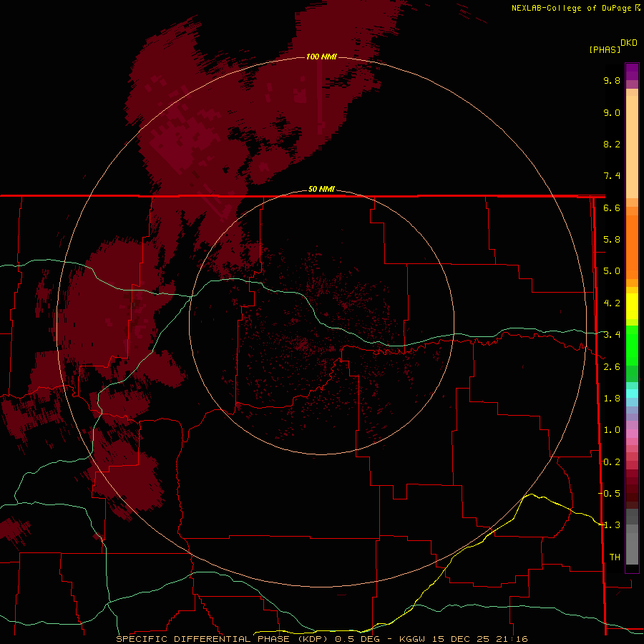Click the 3.4 legend value
Image resolution: width=644 pixels, height=644 pixels.
point(612,335)
